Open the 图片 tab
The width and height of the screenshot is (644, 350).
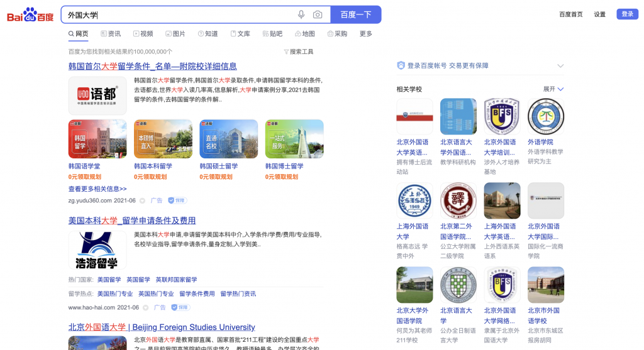pos(175,34)
